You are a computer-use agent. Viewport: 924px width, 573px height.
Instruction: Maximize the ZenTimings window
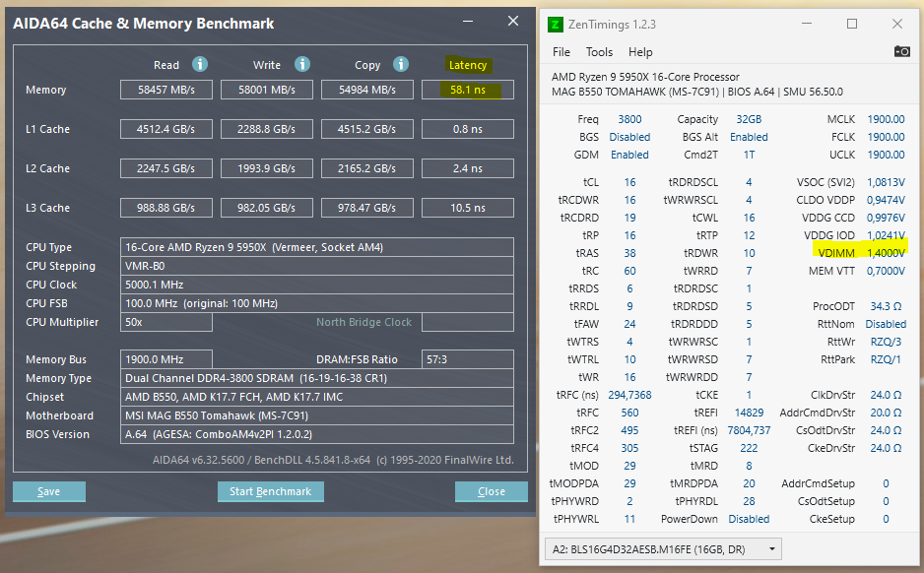852,24
